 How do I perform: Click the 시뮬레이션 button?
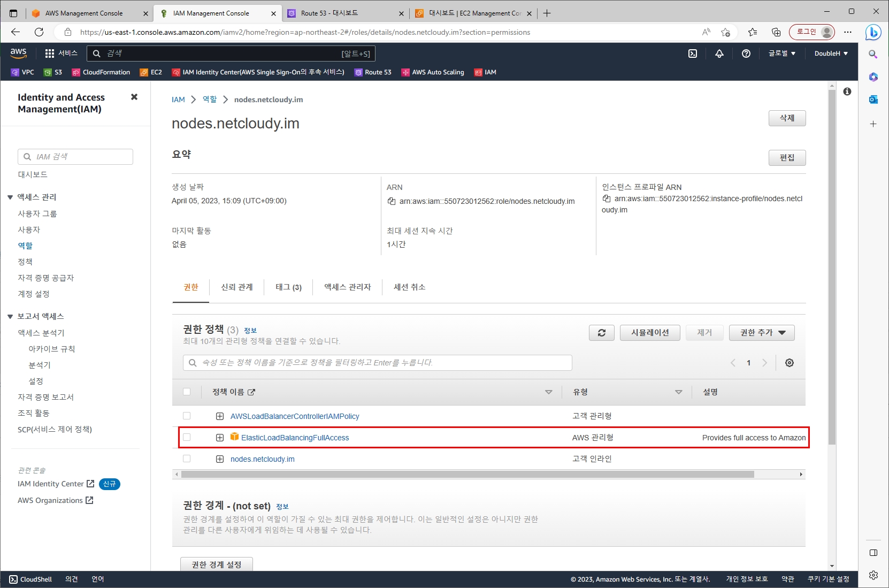650,333
